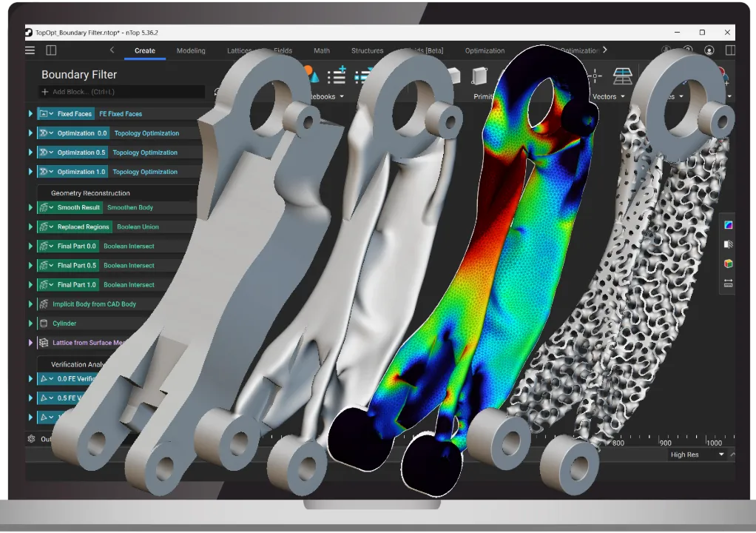This screenshot has height=533, width=756.
Task: Click the section cut view icon
Action: point(728,244)
